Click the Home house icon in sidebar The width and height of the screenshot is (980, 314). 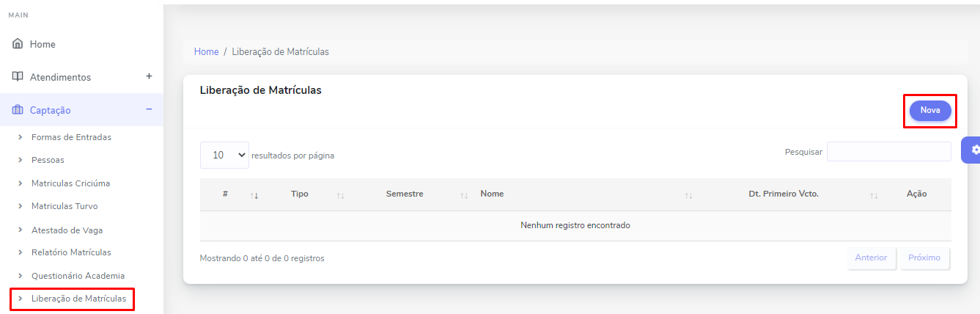pyautogui.click(x=18, y=44)
